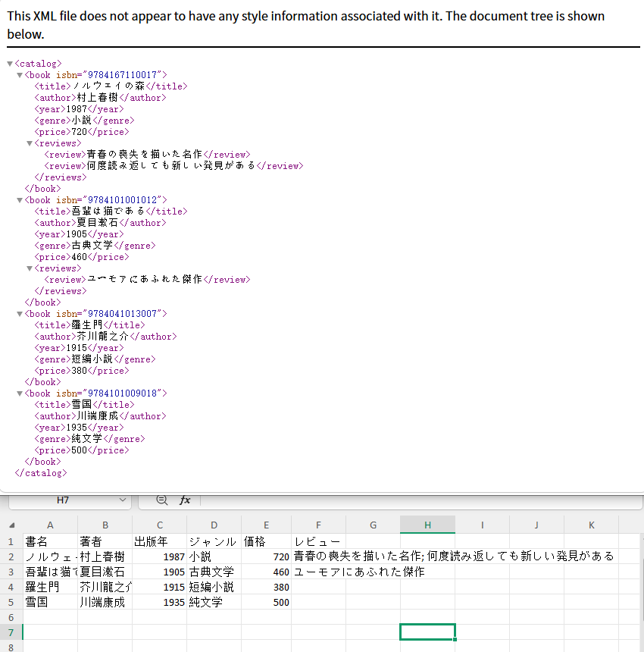This screenshot has width=644, height=652.
Task: Click cell B5 containing 川端康成
Action: click(x=105, y=602)
